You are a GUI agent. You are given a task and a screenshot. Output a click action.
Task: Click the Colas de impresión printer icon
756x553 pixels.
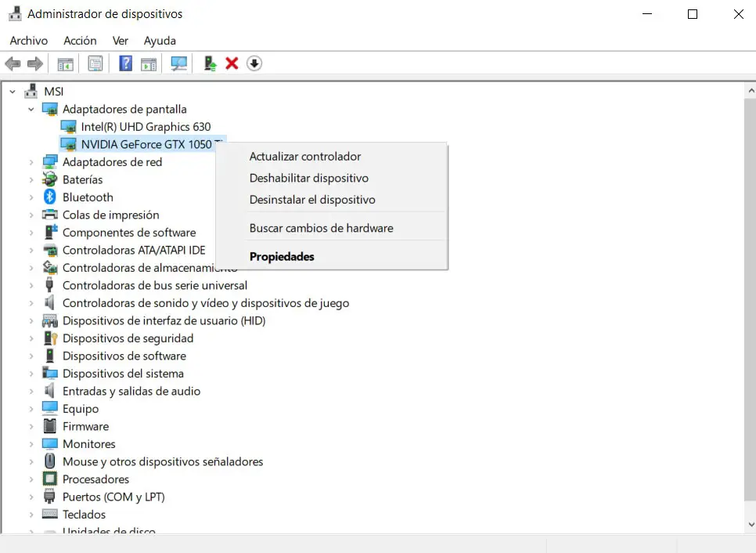point(49,215)
